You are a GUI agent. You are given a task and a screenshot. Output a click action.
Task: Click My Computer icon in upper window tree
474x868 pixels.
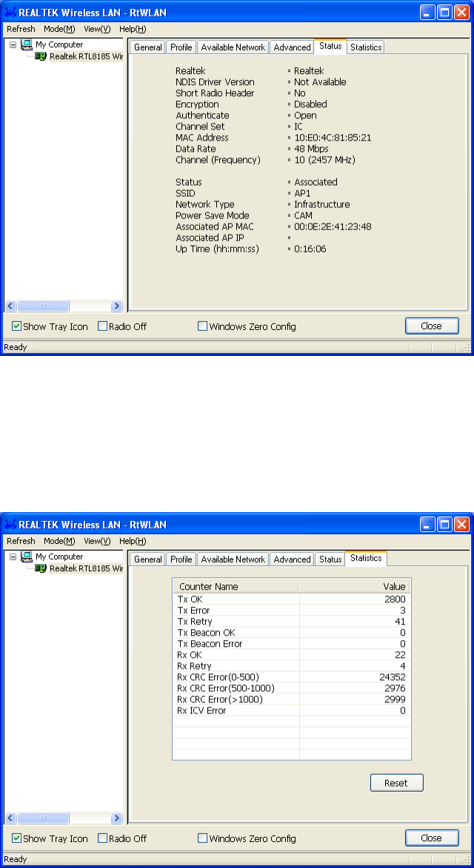pos(27,45)
